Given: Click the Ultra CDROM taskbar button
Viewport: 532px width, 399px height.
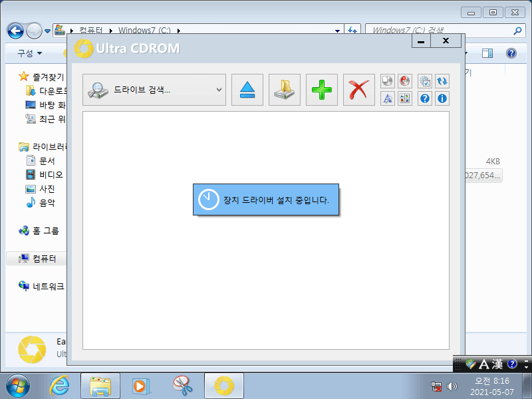Looking at the screenshot, I should point(224,386).
